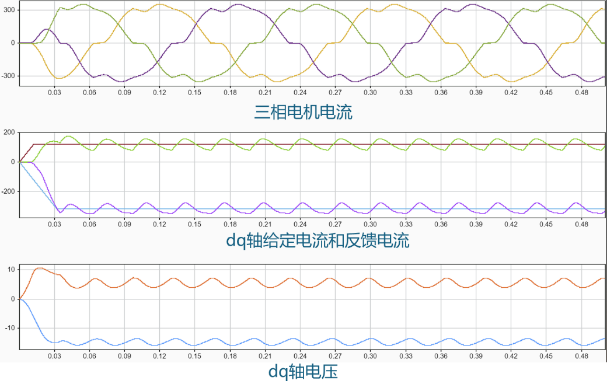
Task: Click the dq轴给定电流和反馈电流 chart title
Action: pyautogui.click(x=317, y=240)
